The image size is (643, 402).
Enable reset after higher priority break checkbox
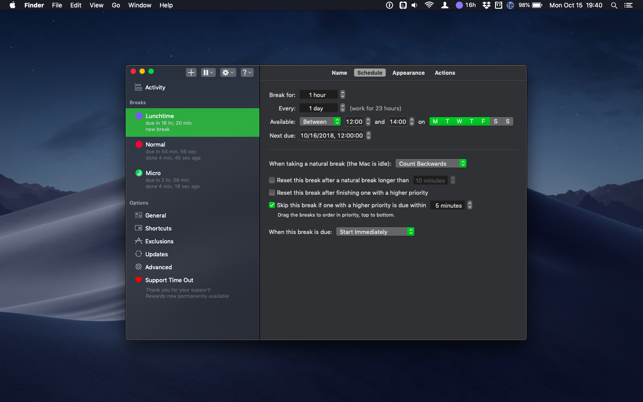tap(272, 192)
